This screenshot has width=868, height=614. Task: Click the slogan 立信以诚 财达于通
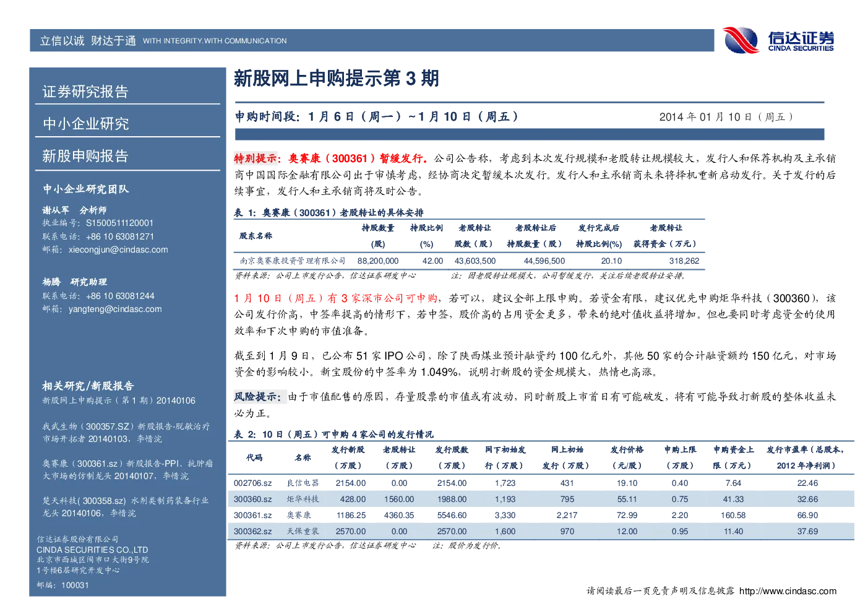[x=88, y=41]
